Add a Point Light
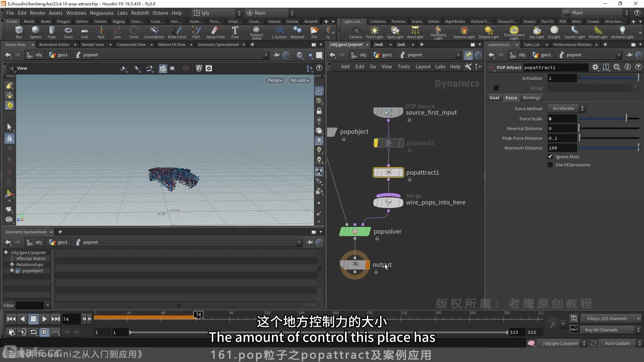Viewport: 644px width, 362px height. (x=374, y=33)
